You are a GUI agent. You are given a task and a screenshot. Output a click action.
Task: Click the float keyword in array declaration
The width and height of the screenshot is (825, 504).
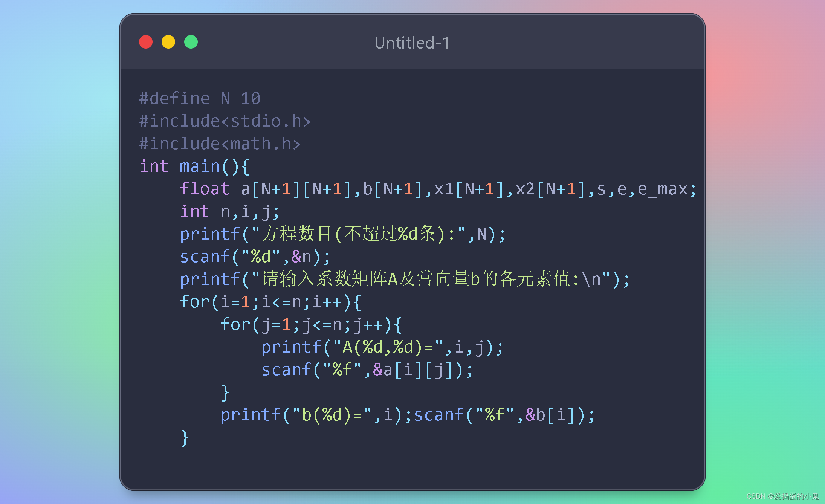pyautogui.click(x=205, y=189)
